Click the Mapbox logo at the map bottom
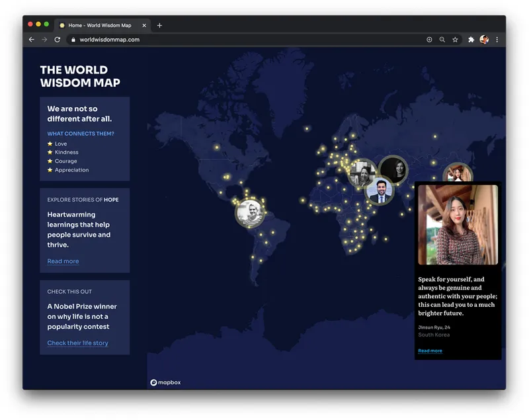The image size is (529, 420). tap(165, 382)
